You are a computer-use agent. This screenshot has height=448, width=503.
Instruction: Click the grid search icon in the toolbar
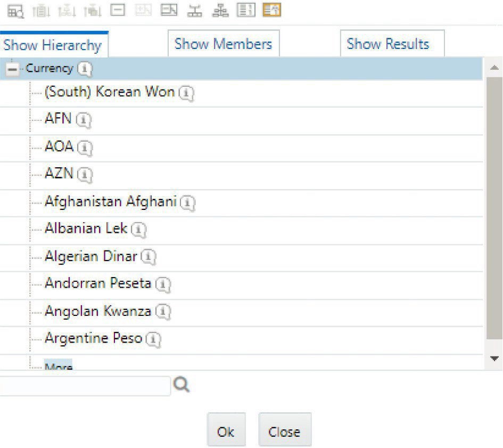pyautogui.click(x=15, y=11)
